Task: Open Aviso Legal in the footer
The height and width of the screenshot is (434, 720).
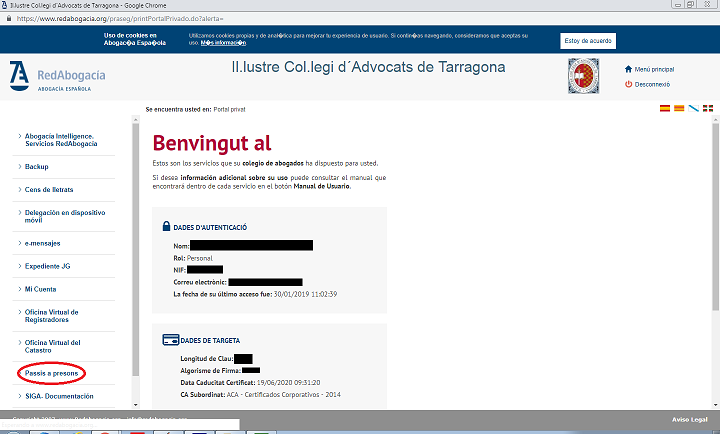Action: pyautogui.click(x=690, y=420)
